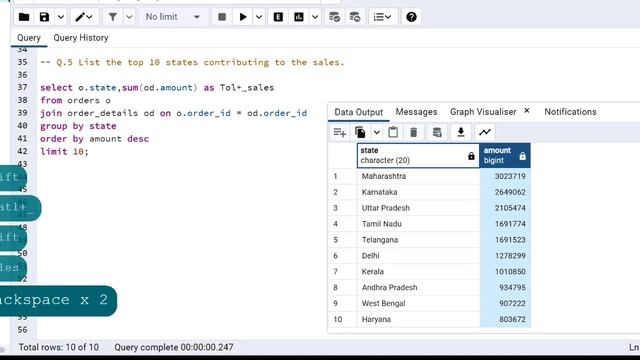This screenshot has width=640, height=360.
Task: Commit the transaction
Action: 334,17
